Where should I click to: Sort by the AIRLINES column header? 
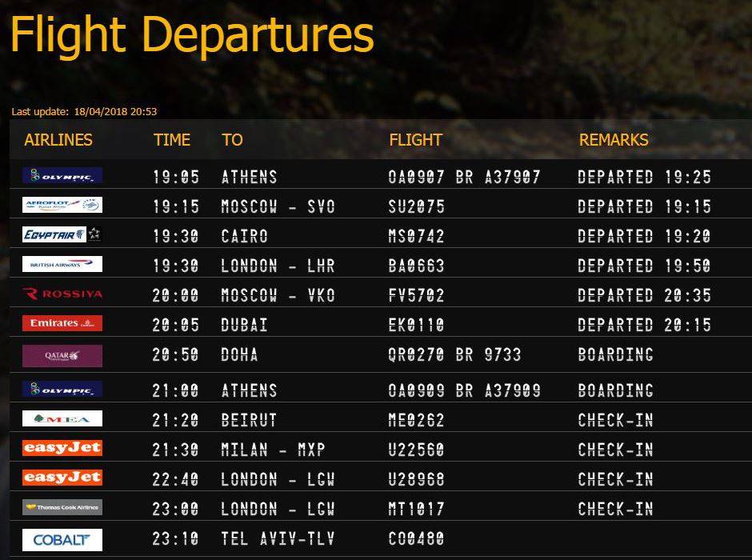58,140
